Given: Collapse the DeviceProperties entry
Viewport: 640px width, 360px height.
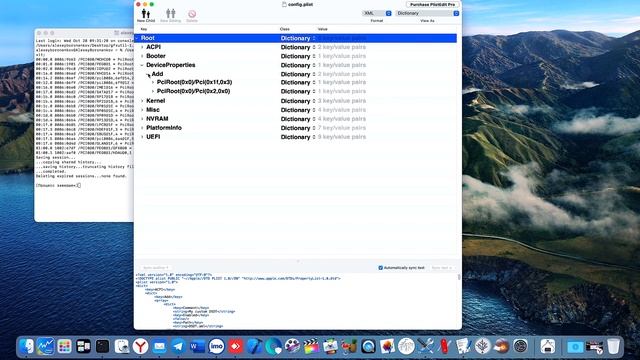Looking at the screenshot, I should pos(142,65).
